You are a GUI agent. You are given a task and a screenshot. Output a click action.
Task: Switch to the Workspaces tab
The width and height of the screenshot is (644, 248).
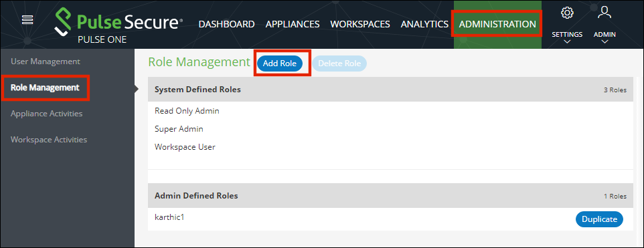(x=360, y=24)
